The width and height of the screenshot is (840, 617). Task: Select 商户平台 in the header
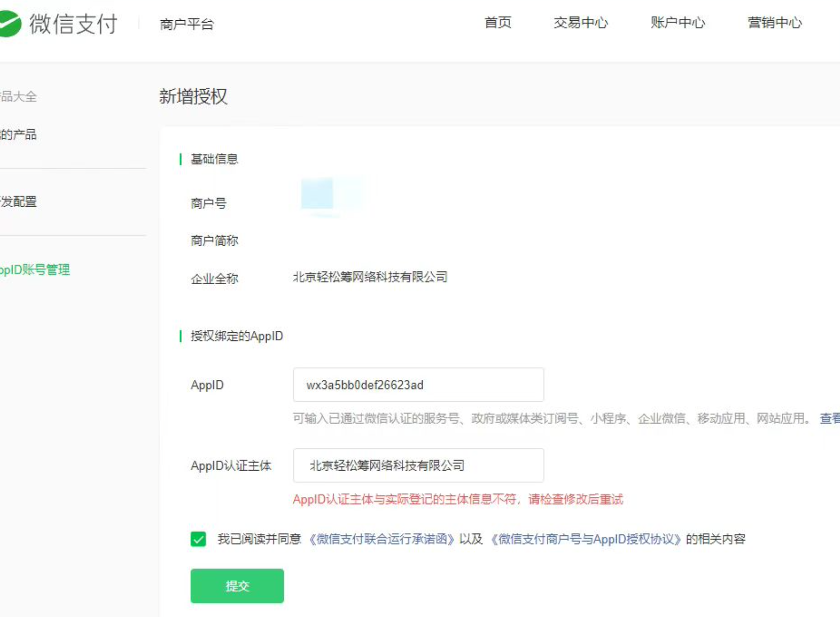(x=186, y=24)
